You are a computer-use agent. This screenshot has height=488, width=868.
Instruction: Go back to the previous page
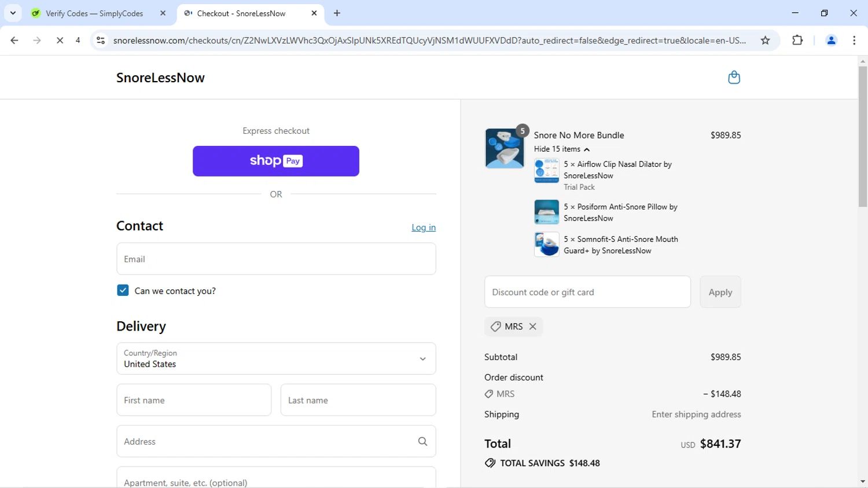pyautogui.click(x=14, y=41)
